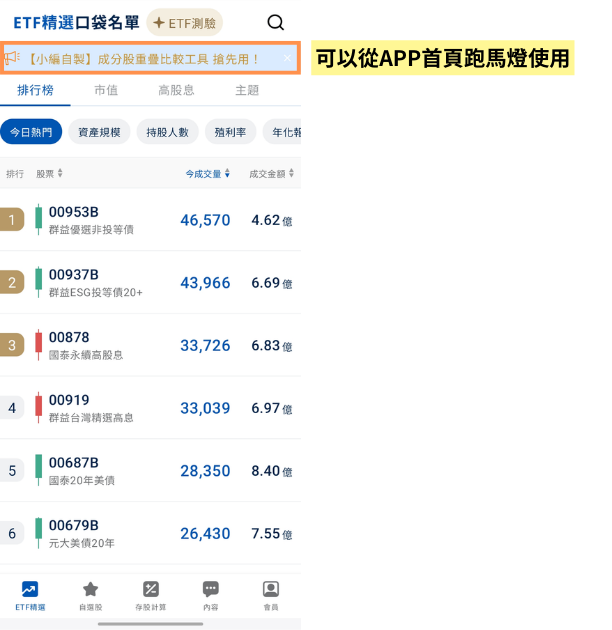Click turnover amount 6.69億
Screen dimensions: 612x630
[x=272, y=283]
